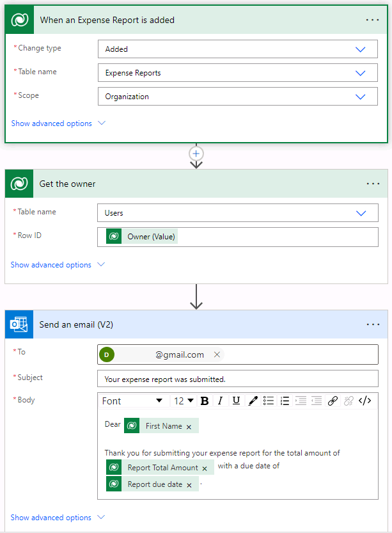Click the Outlook icon on Send an email step
The width and height of the screenshot is (392, 533).
(x=19, y=324)
